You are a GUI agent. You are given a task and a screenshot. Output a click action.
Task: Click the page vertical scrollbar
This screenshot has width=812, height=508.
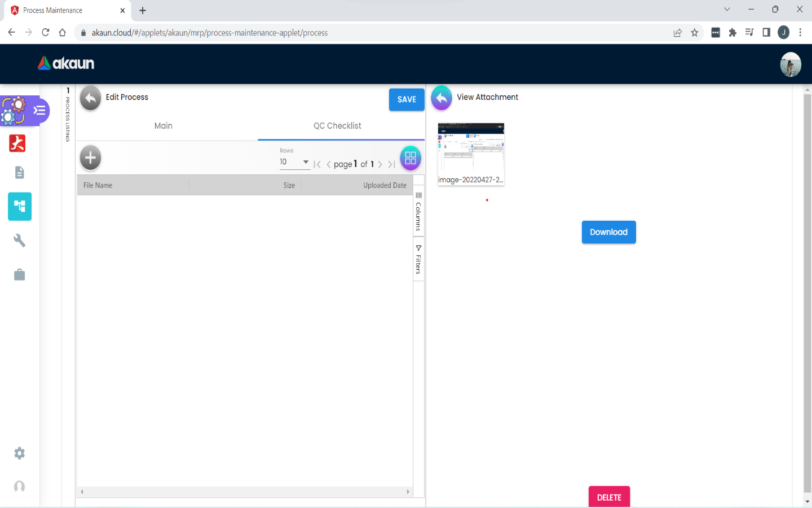[x=807, y=294]
